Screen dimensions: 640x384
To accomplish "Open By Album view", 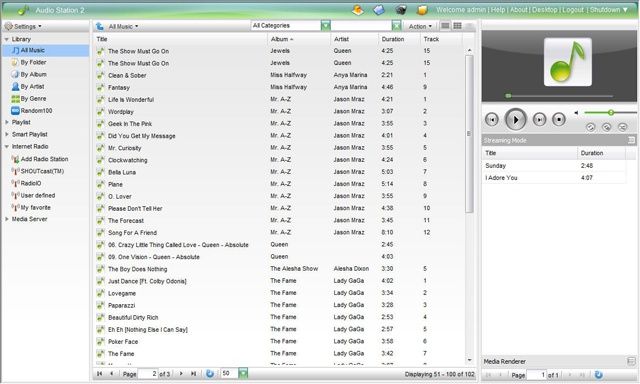I will [33, 75].
